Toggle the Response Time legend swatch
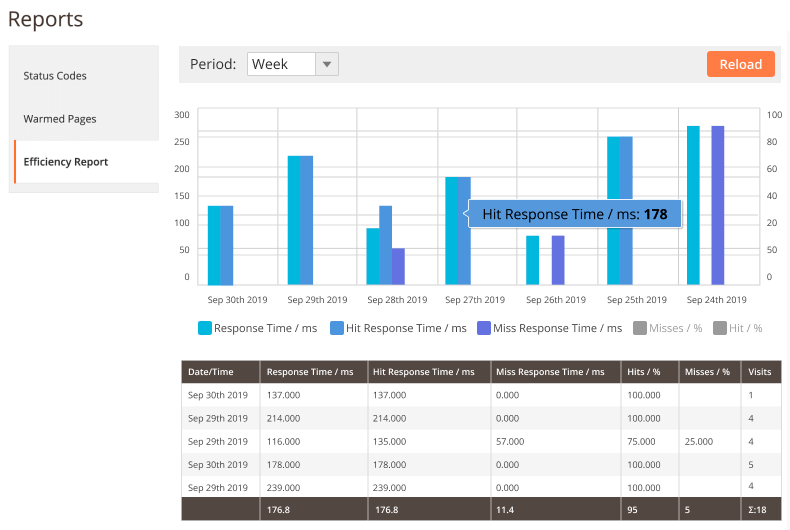Viewport: 790px width, 530px height. (205, 328)
